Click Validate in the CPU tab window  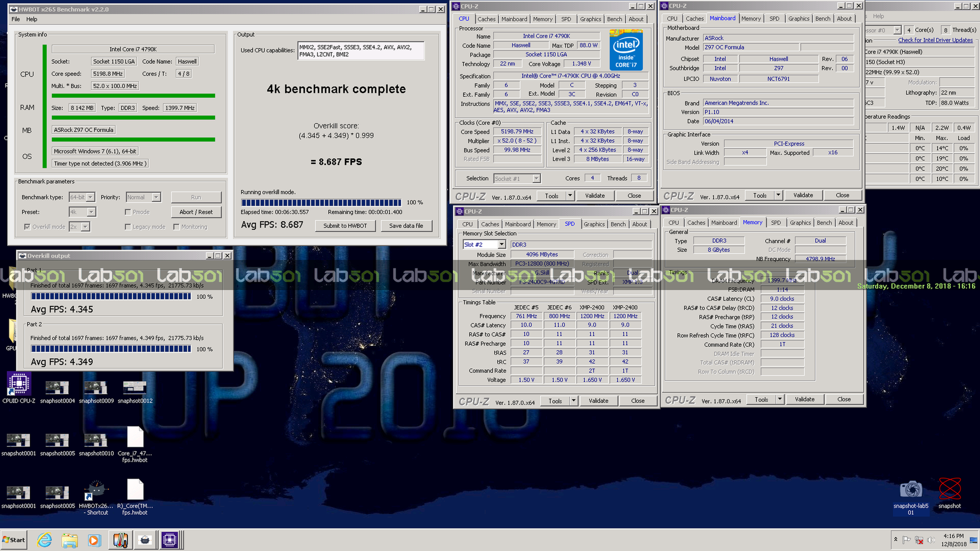tap(595, 196)
